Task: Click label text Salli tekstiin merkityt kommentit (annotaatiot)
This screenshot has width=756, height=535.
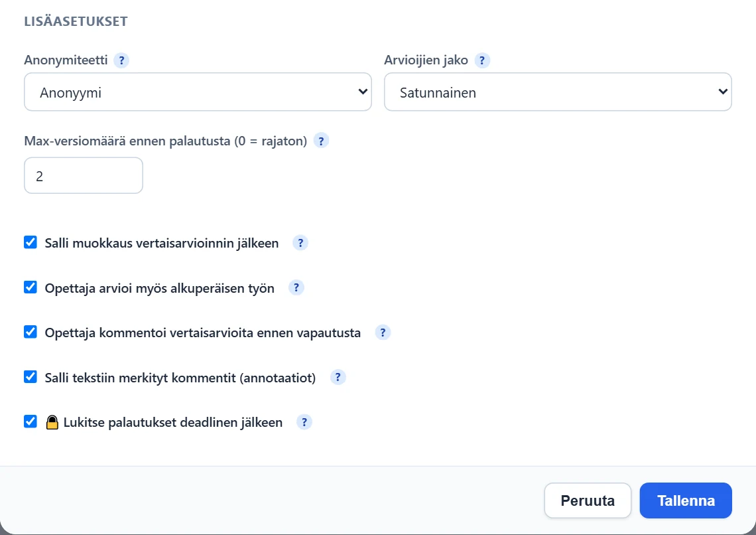Action: (180, 378)
